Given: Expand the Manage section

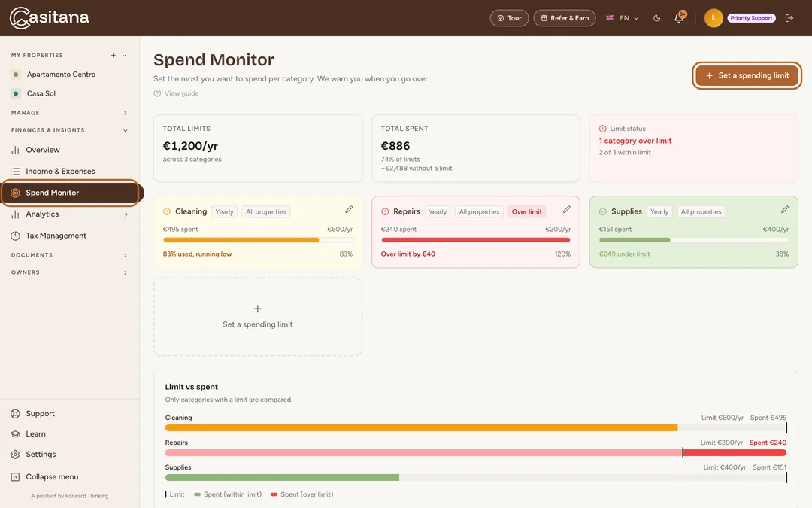Looking at the screenshot, I should coord(126,113).
